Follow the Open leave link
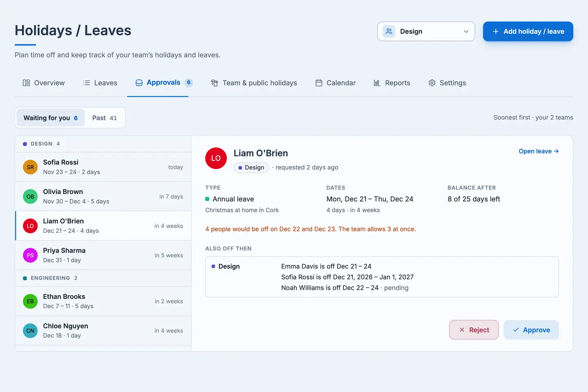Screen dimensions: 588x392 pos(539,151)
